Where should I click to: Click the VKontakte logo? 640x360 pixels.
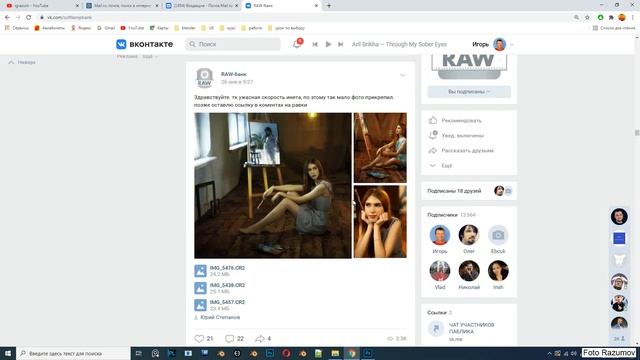pos(144,44)
